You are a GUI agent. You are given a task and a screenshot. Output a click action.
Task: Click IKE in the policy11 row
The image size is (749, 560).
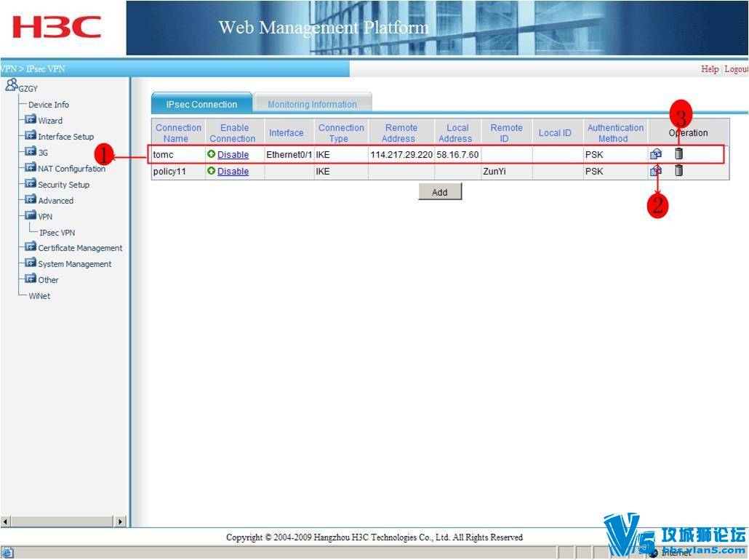point(322,171)
